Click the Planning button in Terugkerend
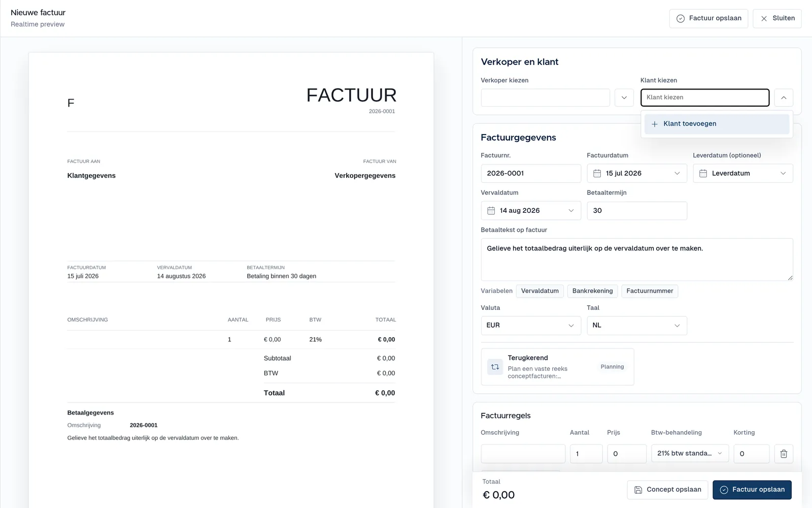The width and height of the screenshot is (812, 508). (612, 367)
